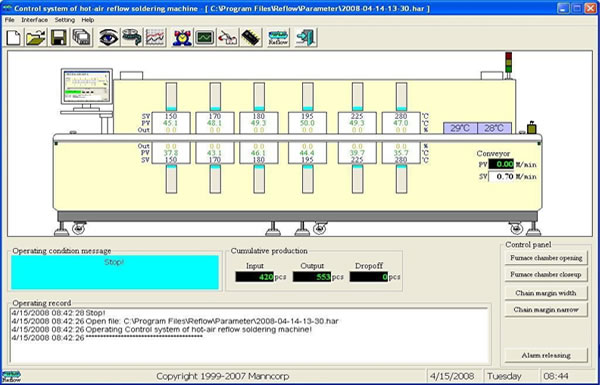
Task: Click Output count 553 display
Action: click(312, 277)
